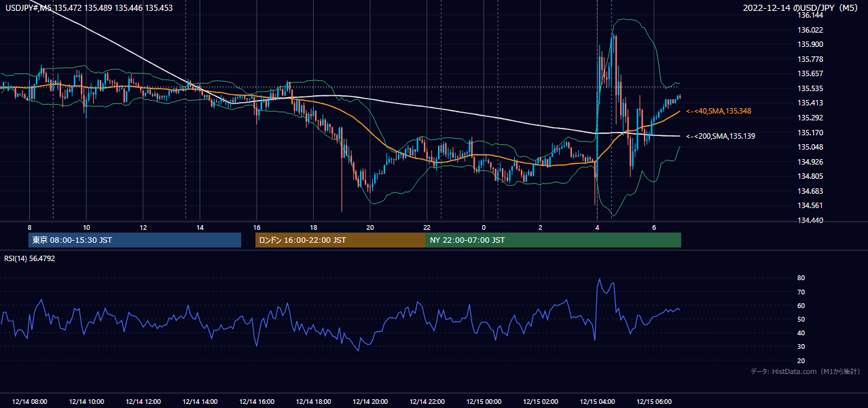Viewport: 868px width, 408px height.
Task: Click price axis value 134.805
Action: click(x=810, y=176)
